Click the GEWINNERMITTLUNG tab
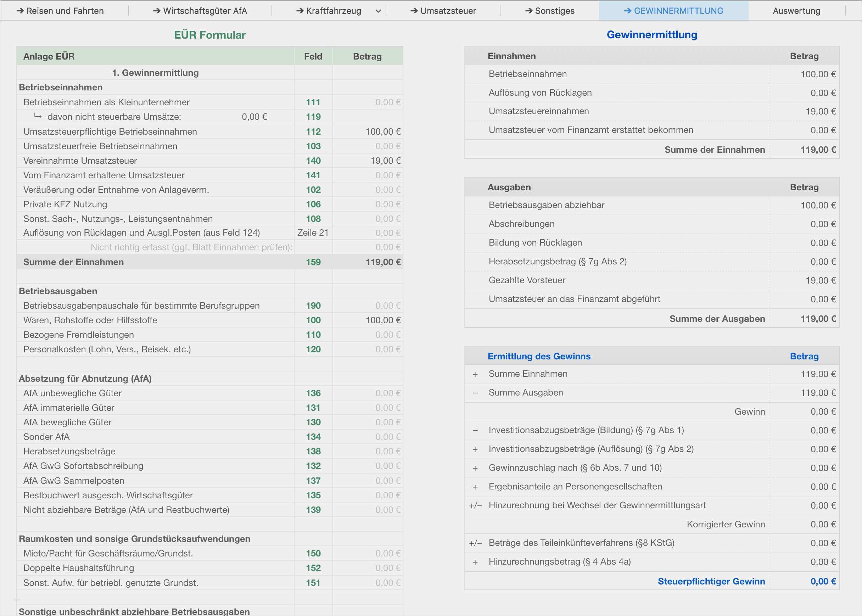 coord(673,11)
